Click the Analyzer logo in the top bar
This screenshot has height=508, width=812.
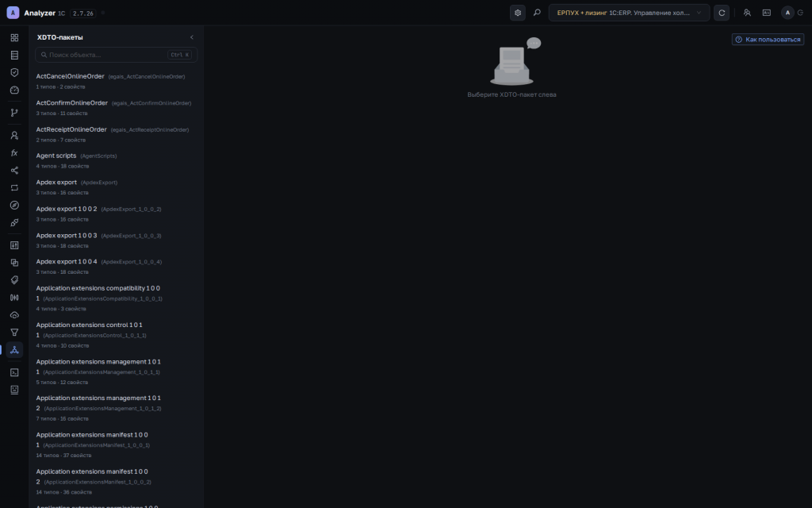coord(13,13)
